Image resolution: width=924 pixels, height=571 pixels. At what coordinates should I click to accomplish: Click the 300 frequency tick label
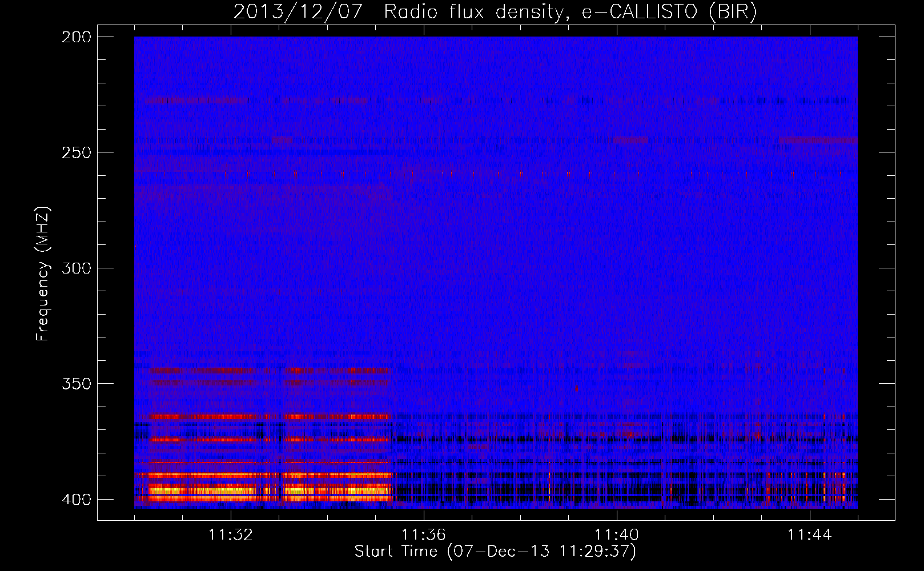point(76,268)
